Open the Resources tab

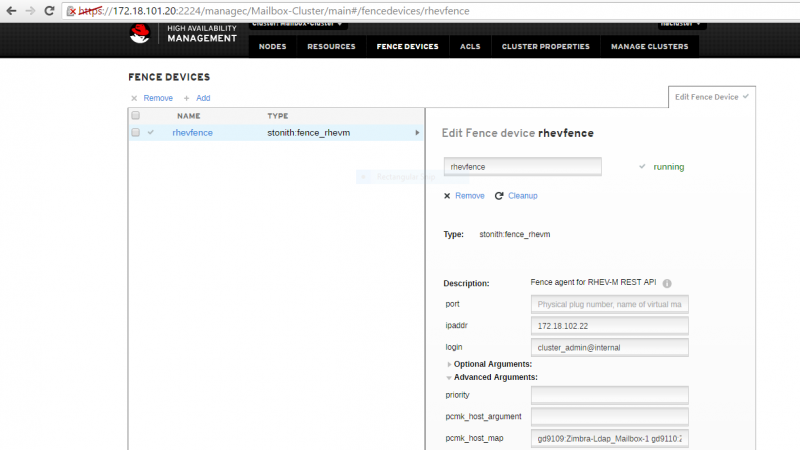[x=331, y=46]
